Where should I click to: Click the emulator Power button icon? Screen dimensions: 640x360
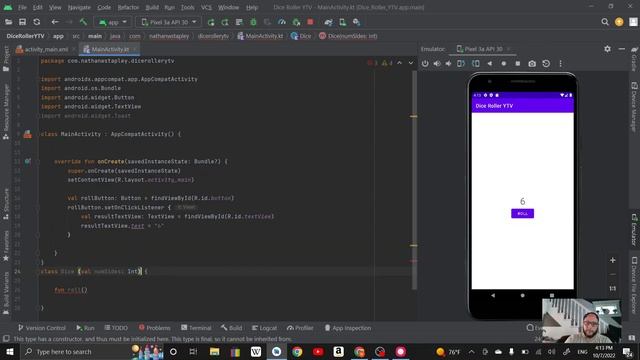(425, 64)
